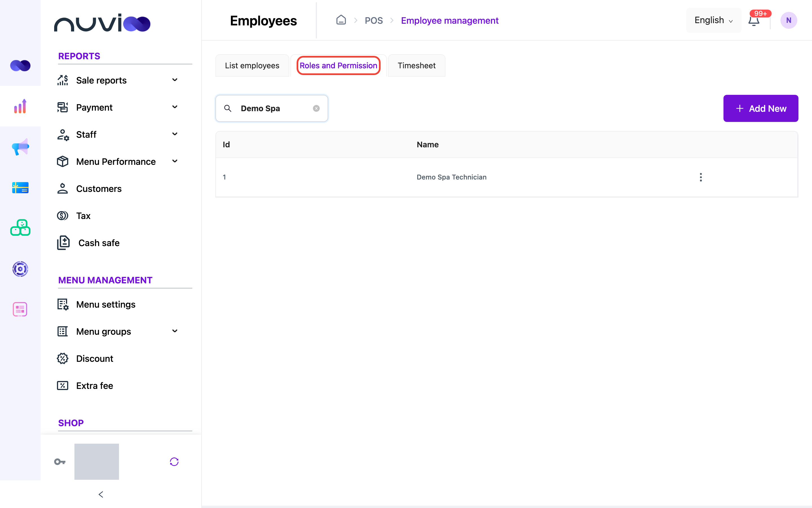The image size is (812, 508).
Task: Open three-dot menu for Demo Spa Technician
Action: pos(701,177)
